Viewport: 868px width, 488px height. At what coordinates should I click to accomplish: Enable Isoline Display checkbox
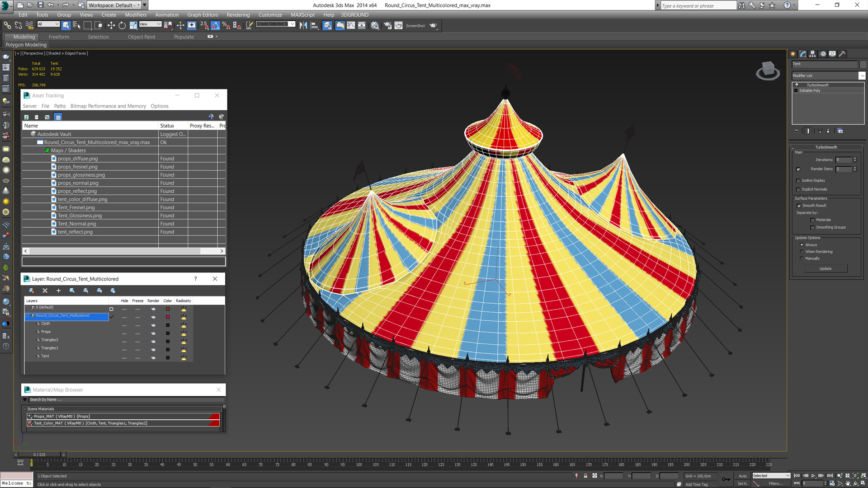point(798,181)
